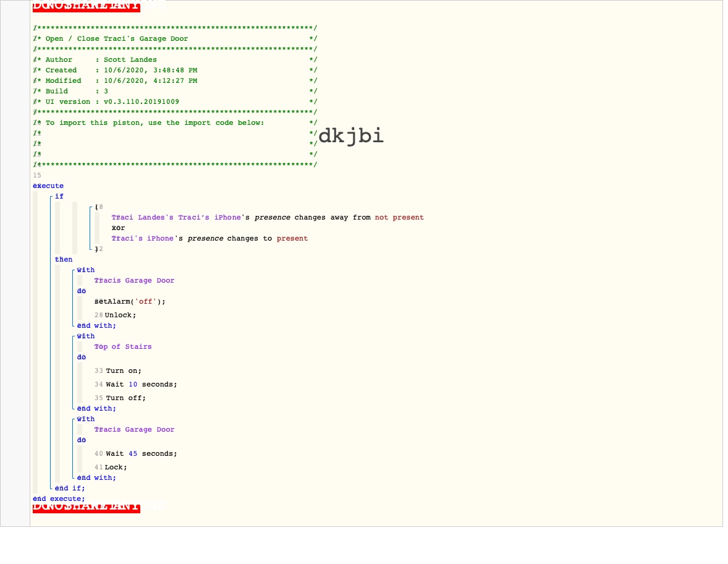
Task: Select the "Top of Stairs" device
Action: [x=123, y=346]
